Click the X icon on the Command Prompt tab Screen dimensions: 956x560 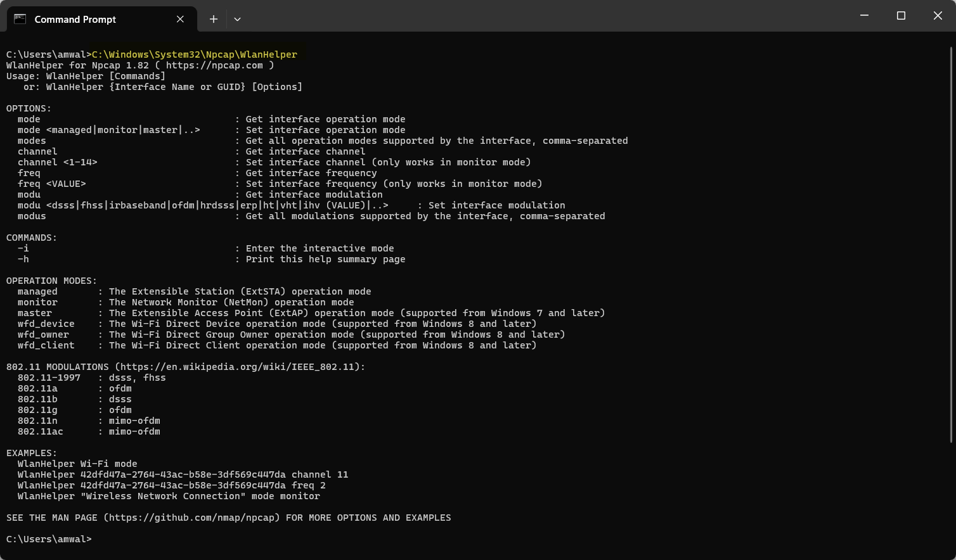click(179, 19)
